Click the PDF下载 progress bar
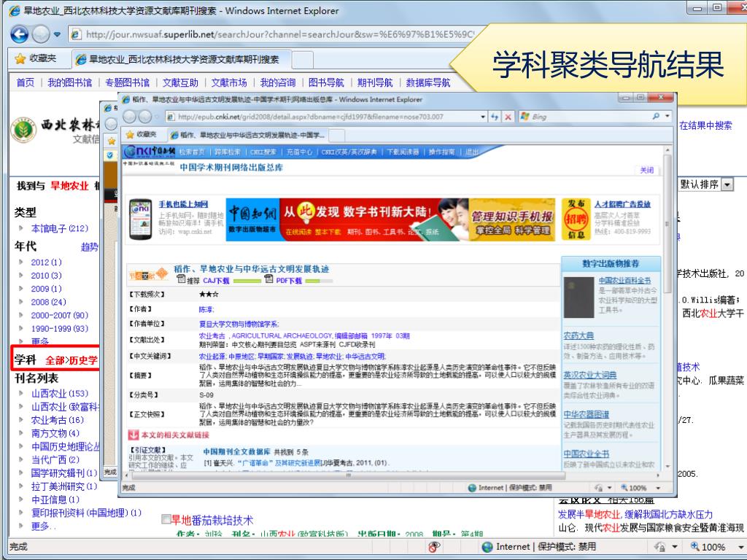The width and height of the screenshot is (747, 560). point(319,281)
